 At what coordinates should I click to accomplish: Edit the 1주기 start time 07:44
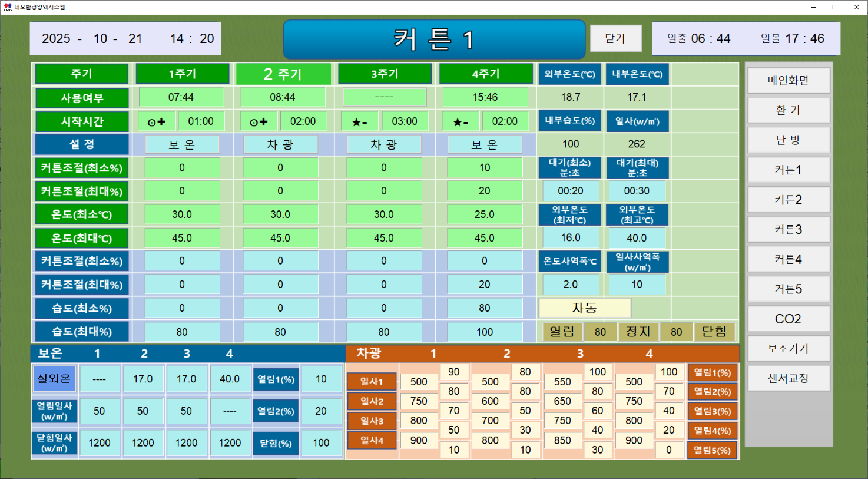point(181,97)
